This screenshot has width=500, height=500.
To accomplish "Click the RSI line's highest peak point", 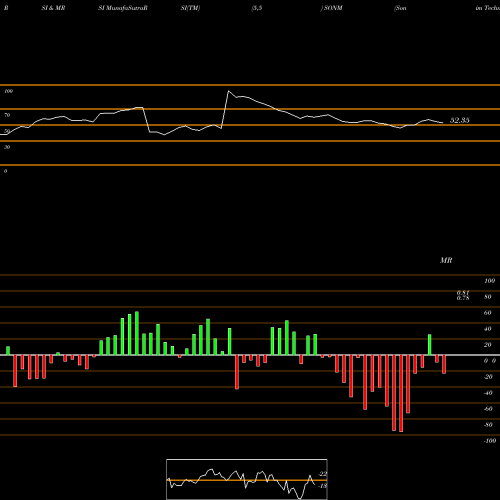I will [229, 91].
